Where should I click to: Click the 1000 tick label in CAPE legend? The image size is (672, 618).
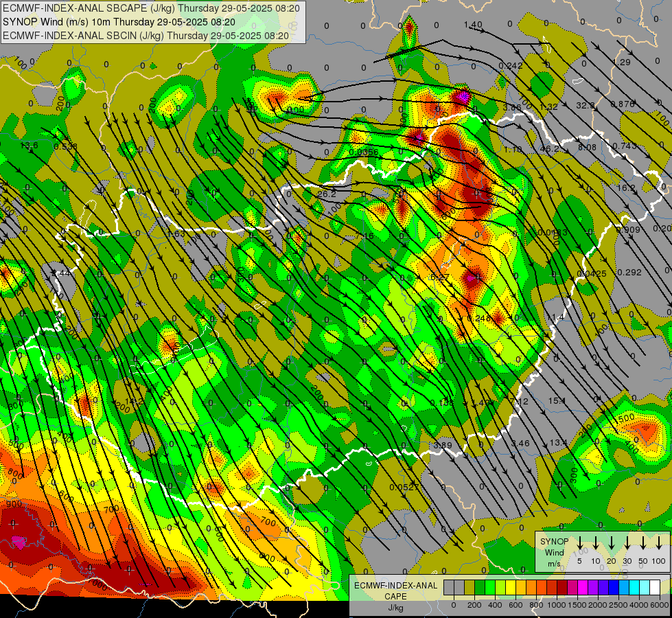(x=556, y=605)
